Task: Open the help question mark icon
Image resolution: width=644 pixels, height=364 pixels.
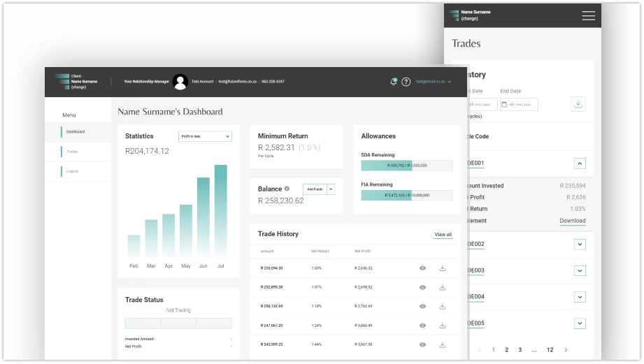Action: click(x=406, y=82)
